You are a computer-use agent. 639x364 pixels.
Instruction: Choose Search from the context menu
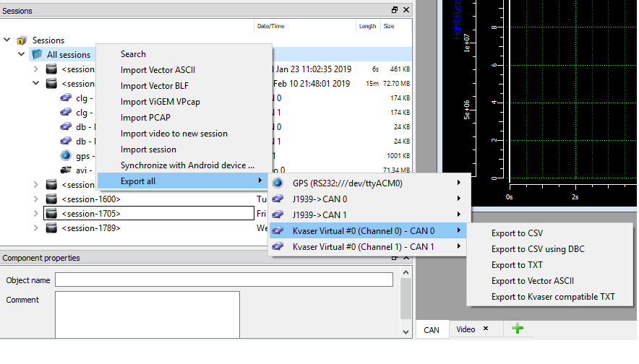[x=184, y=54]
